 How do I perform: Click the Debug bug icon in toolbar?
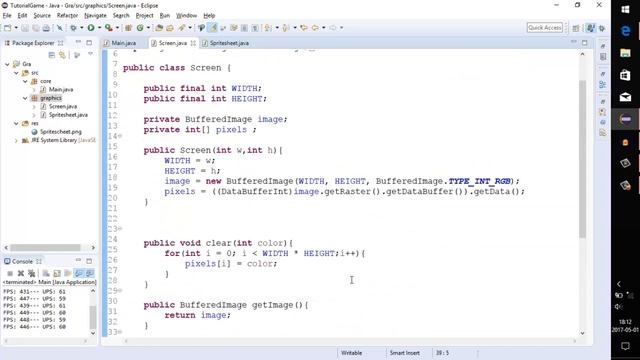point(73,28)
